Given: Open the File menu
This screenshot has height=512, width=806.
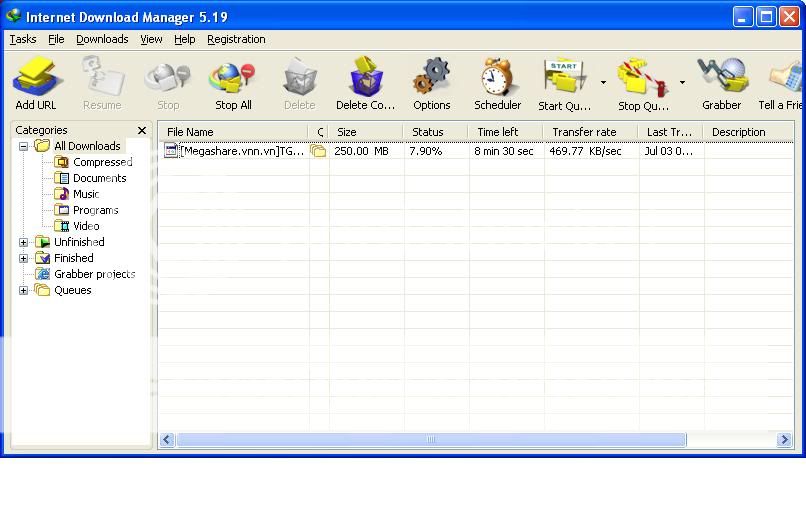Looking at the screenshot, I should 56,39.
